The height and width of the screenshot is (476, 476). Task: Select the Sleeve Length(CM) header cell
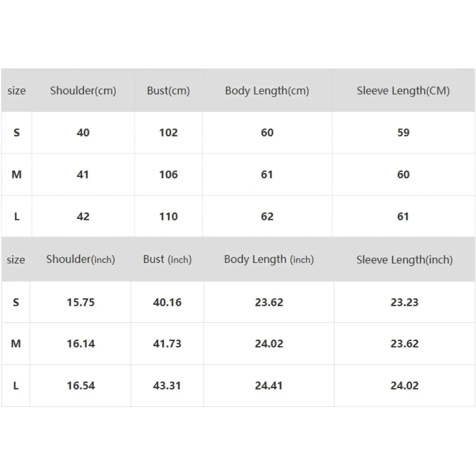[x=403, y=90]
